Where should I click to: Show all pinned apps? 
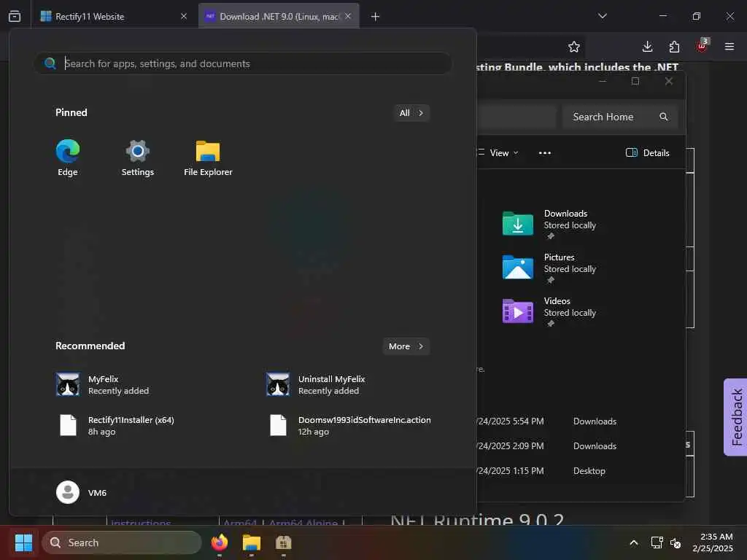coord(411,113)
